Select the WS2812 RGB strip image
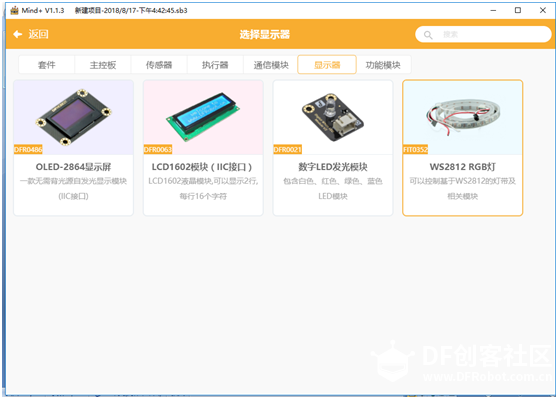This screenshot has width=558, height=399. pos(463,117)
